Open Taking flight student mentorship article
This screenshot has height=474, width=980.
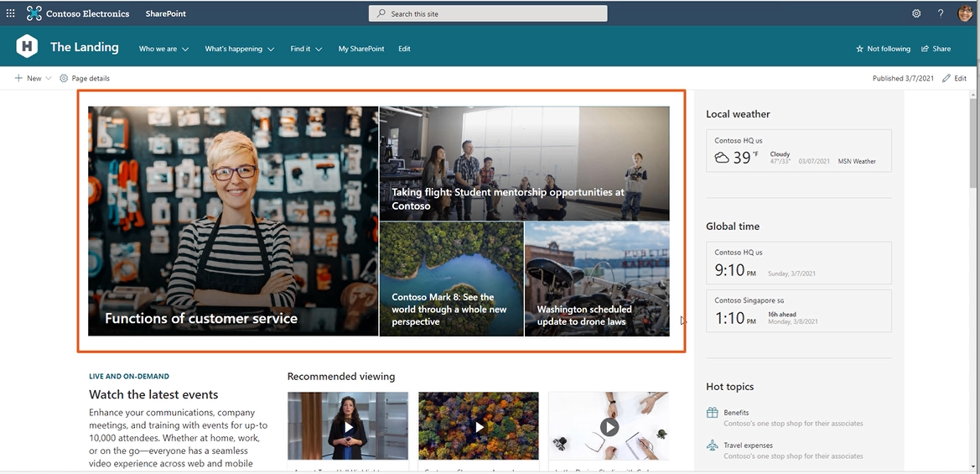coord(525,164)
